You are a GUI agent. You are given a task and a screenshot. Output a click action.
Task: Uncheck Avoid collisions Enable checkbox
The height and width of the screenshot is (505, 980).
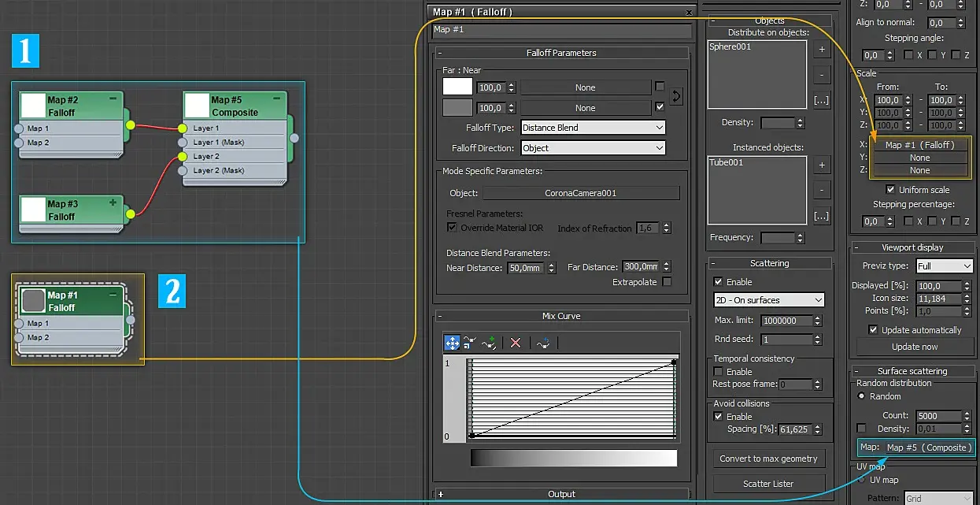(x=718, y=416)
